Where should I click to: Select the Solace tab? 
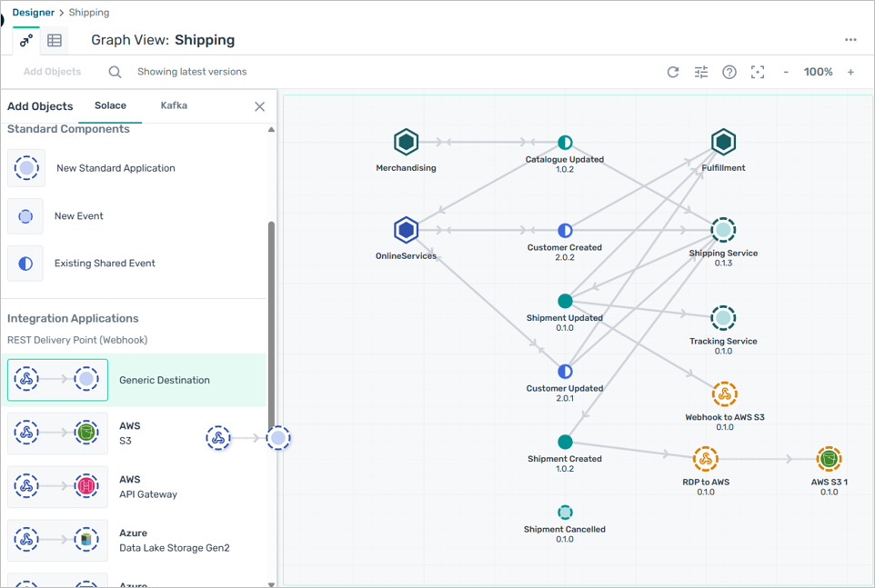click(x=110, y=105)
